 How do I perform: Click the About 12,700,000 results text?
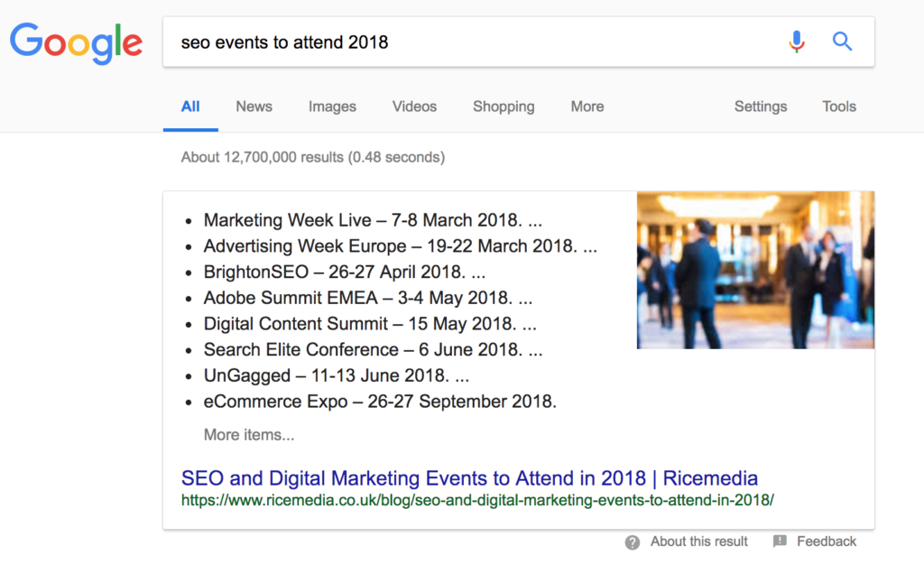pos(313,157)
